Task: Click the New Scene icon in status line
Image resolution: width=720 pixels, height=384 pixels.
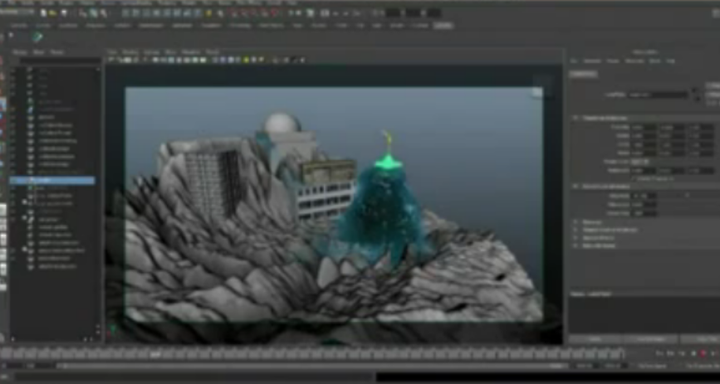Action: [x=44, y=13]
